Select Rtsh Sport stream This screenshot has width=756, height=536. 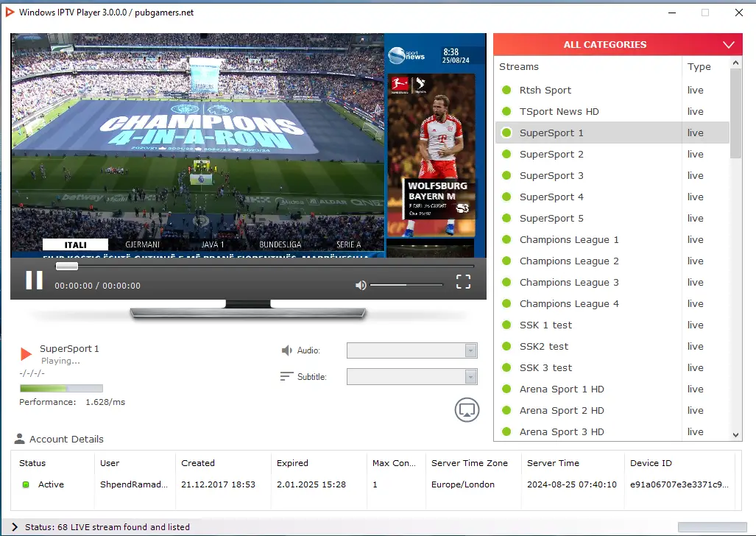pos(612,91)
